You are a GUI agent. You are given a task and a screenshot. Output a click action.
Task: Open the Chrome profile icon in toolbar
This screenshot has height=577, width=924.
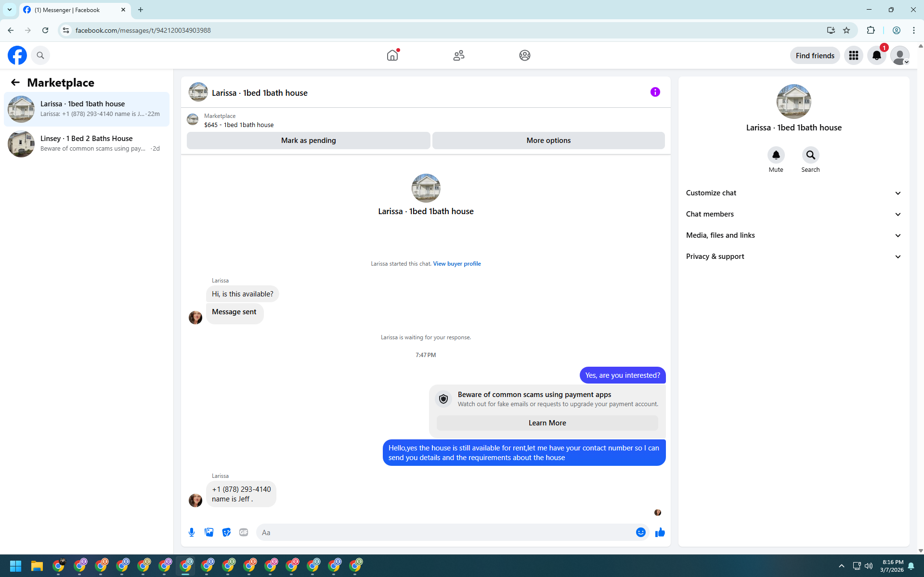pos(896,30)
